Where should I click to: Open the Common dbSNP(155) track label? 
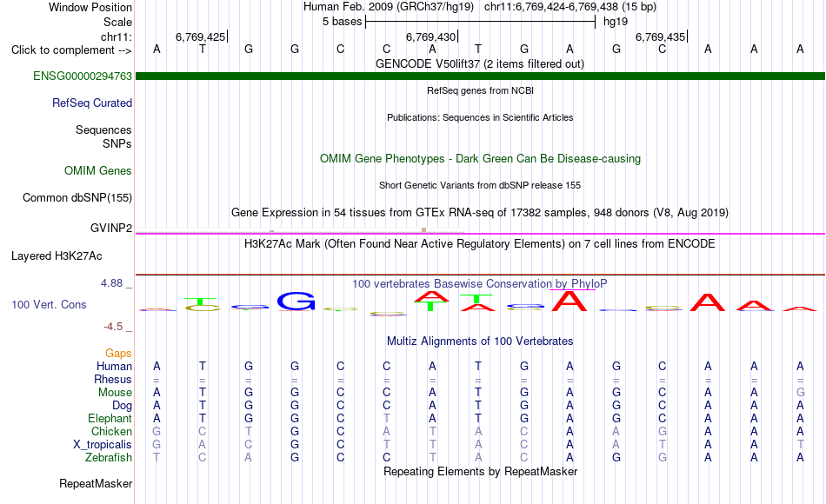click(77, 197)
